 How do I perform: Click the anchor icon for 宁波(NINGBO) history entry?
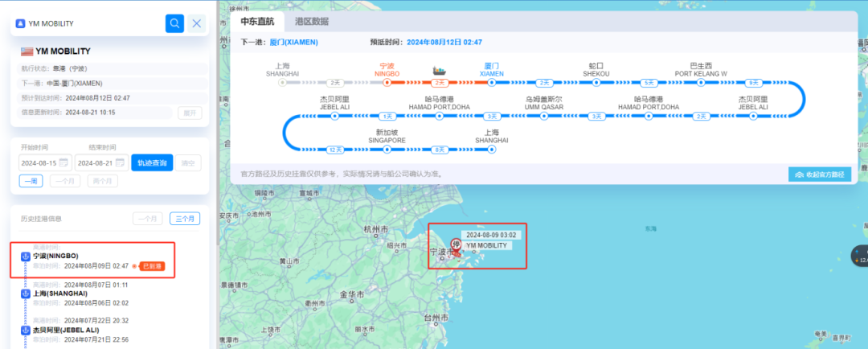click(x=24, y=257)
